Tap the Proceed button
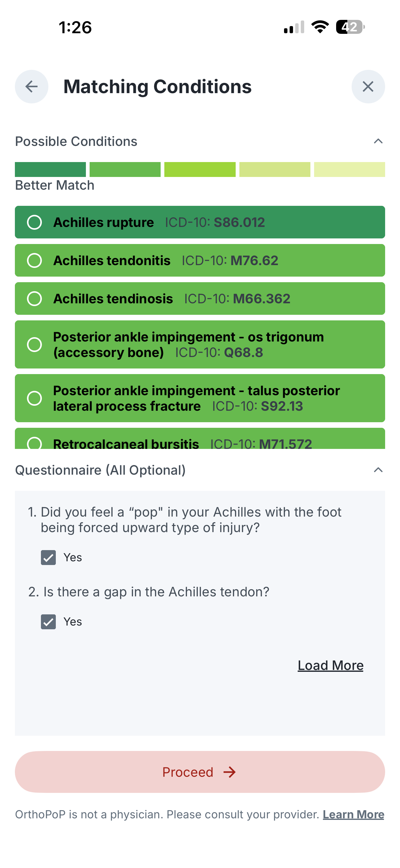 (200, 772)
